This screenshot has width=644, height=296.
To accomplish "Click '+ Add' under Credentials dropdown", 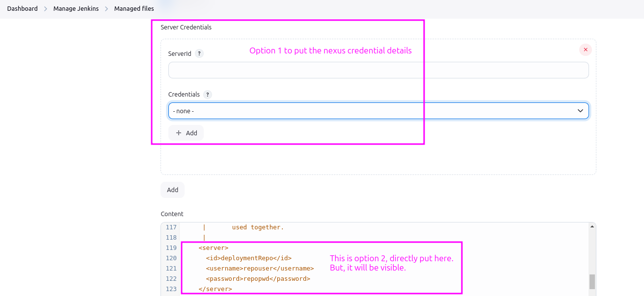I will (x=186, y=133).
